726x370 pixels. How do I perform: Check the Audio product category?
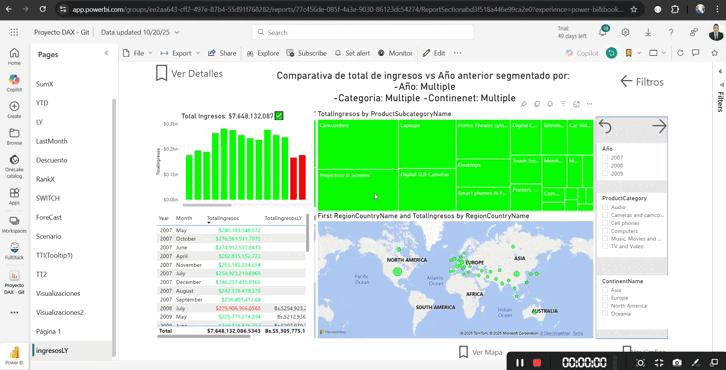coord(605,207)
